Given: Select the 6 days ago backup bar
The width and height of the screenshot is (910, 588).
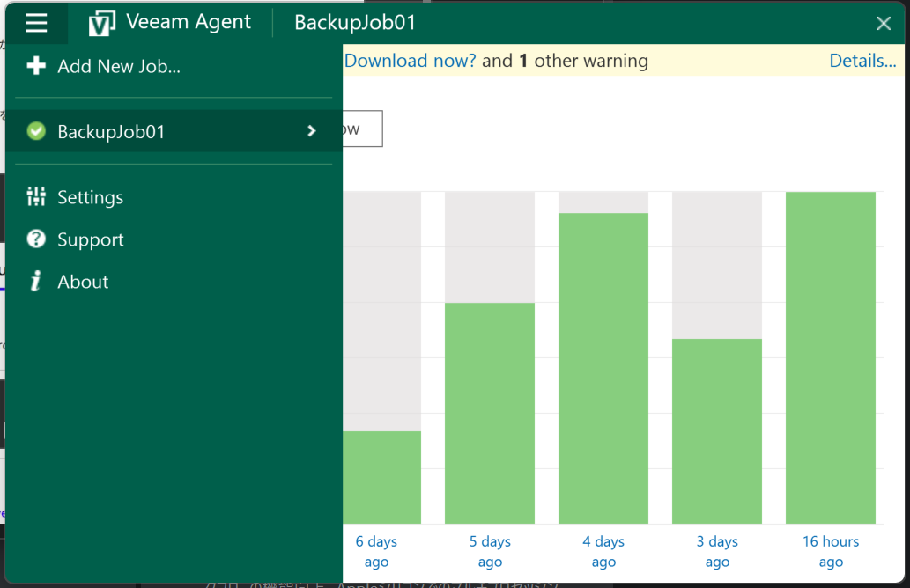Looking at the screenshot, I should click(x=381, y=477).
